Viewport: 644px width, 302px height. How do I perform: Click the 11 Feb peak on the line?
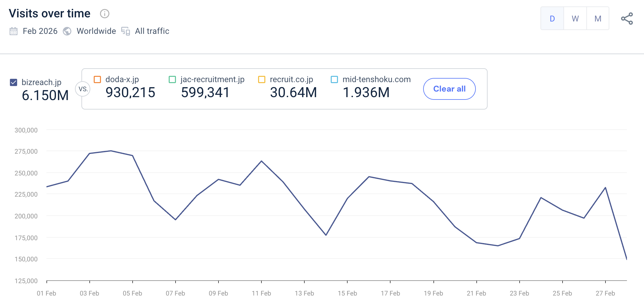(261, 161)
